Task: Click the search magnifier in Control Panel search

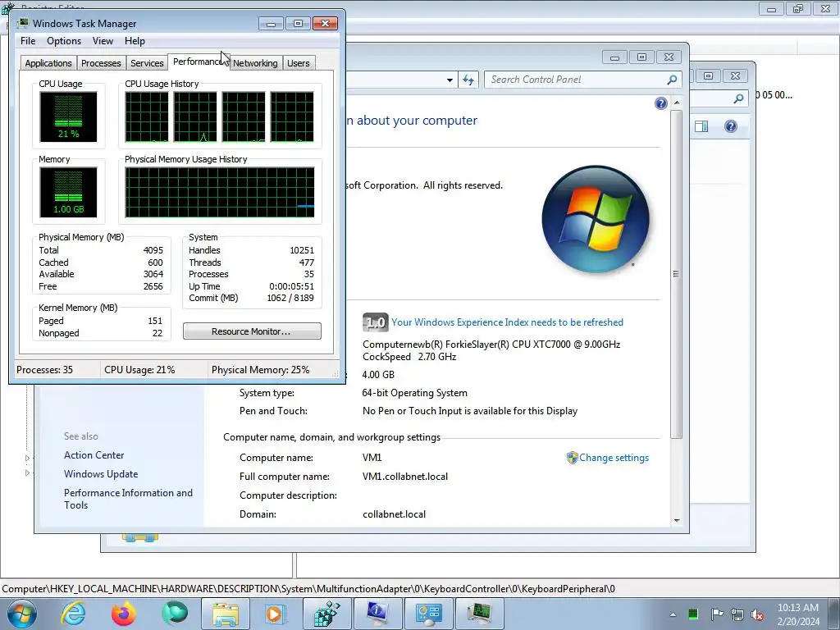Action: click(x=672, y=80)
